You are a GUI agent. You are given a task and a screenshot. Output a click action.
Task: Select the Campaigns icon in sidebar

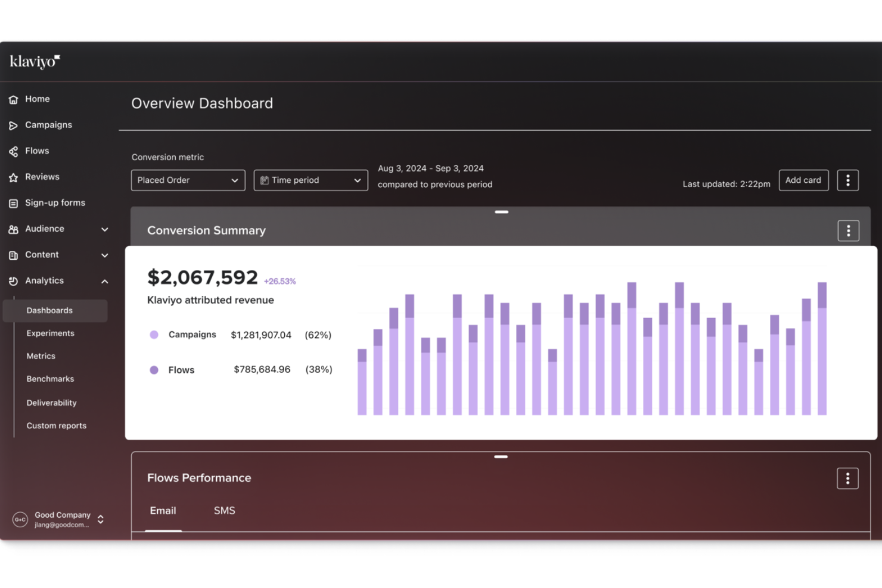point(14,125)
